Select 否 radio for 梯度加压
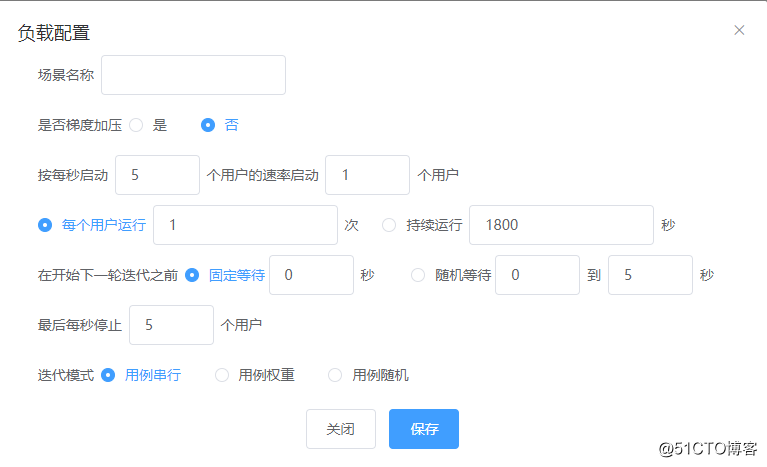The height and width of the screenshot is (467, 767). pyautogui.click(x=208, y=125)
